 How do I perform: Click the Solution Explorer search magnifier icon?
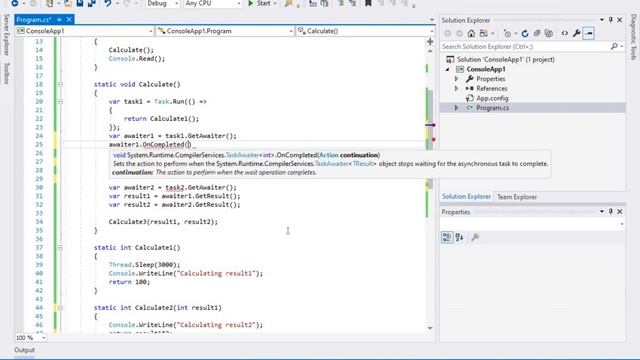point(614,47)
